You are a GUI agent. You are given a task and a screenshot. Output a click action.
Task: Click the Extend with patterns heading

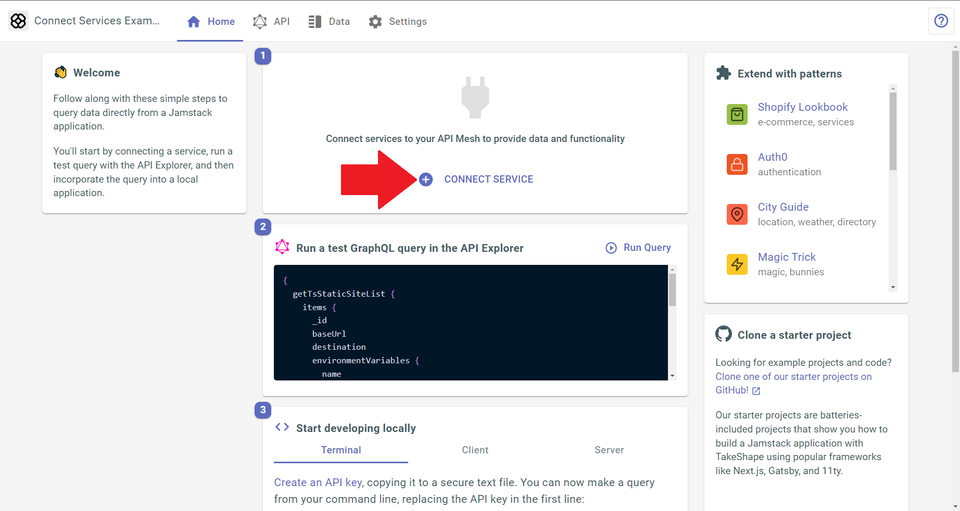[x=790, y=74]
